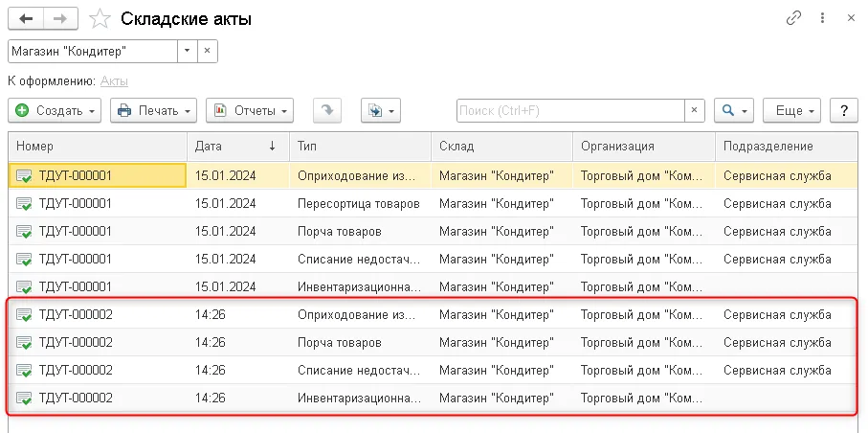Click document icon of highlighted ТДУТ-000001 row
This screenshot has height=433, width=868.
pyautogui.click(x=24, y=176)
